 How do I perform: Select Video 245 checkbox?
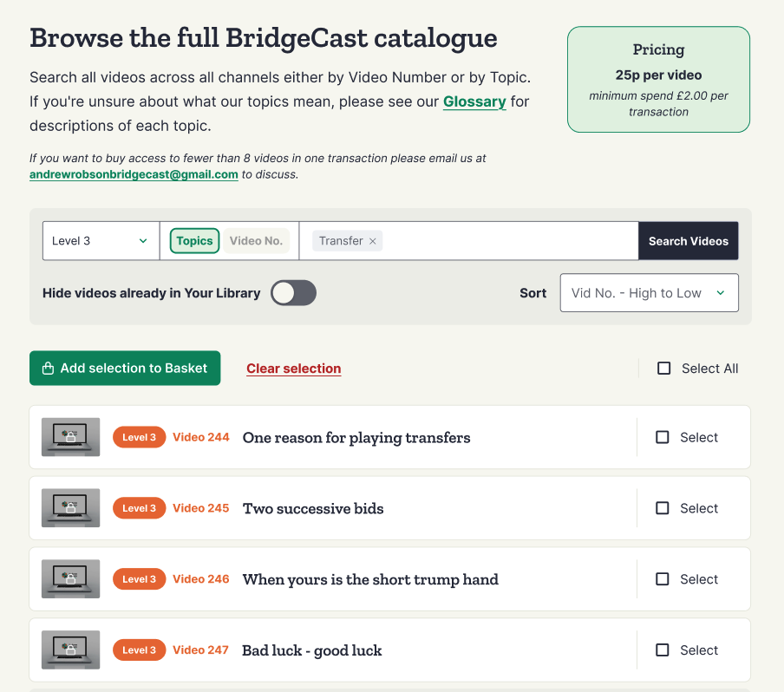(662, 508)
